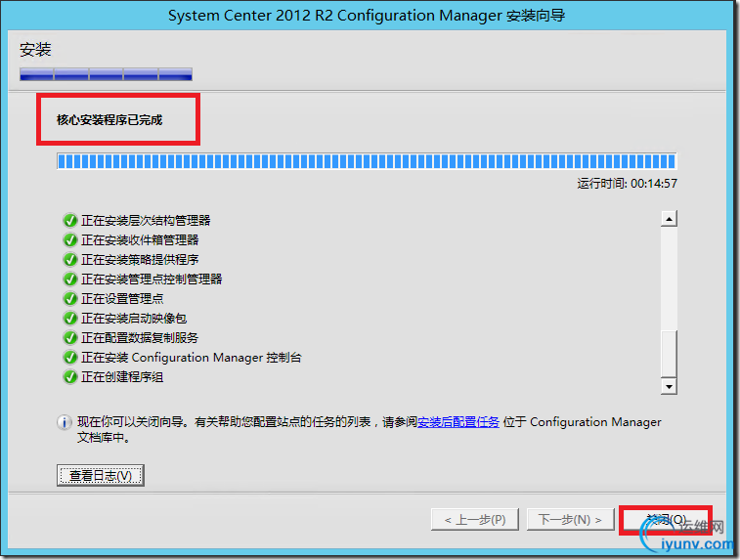740x560 pixels.
Task: Click the wizard title bar text
Action: 367,16
